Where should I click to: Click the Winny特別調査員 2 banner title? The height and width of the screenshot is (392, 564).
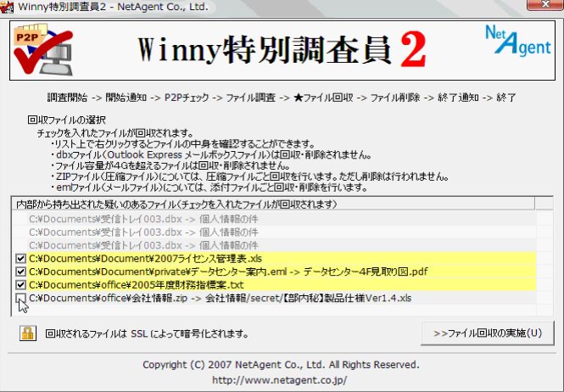pos(282,50)
